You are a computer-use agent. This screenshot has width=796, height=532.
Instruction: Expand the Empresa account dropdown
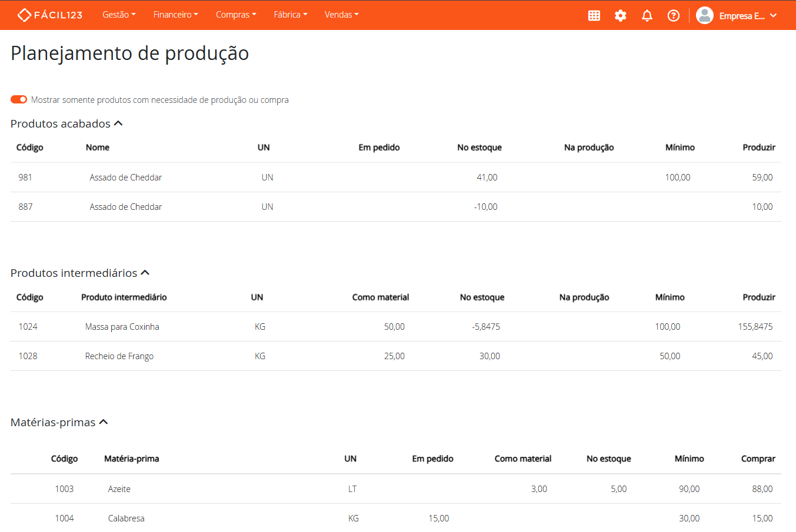773,16
